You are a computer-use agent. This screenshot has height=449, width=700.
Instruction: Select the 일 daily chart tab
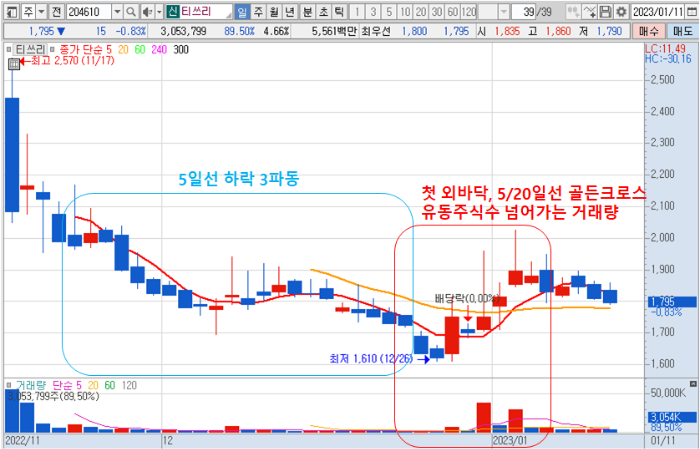pos(242,12)
